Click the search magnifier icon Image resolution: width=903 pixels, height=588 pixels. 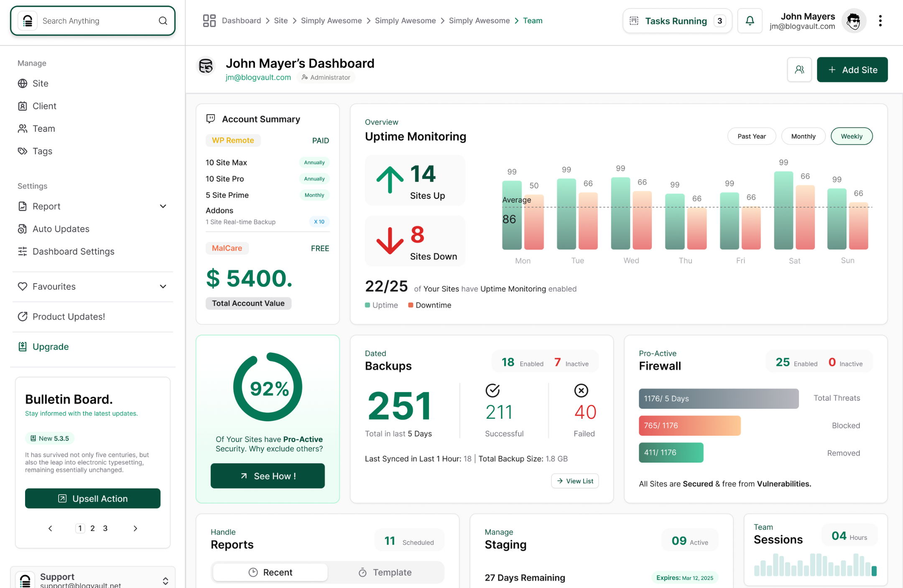pyautogui.click(x=163, y=21)
